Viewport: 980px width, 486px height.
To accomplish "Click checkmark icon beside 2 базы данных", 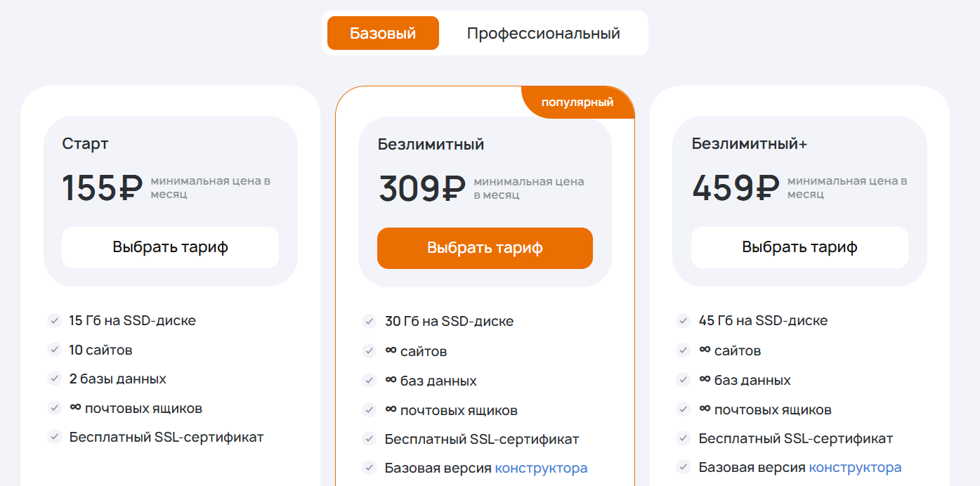I will click(54, 379).
